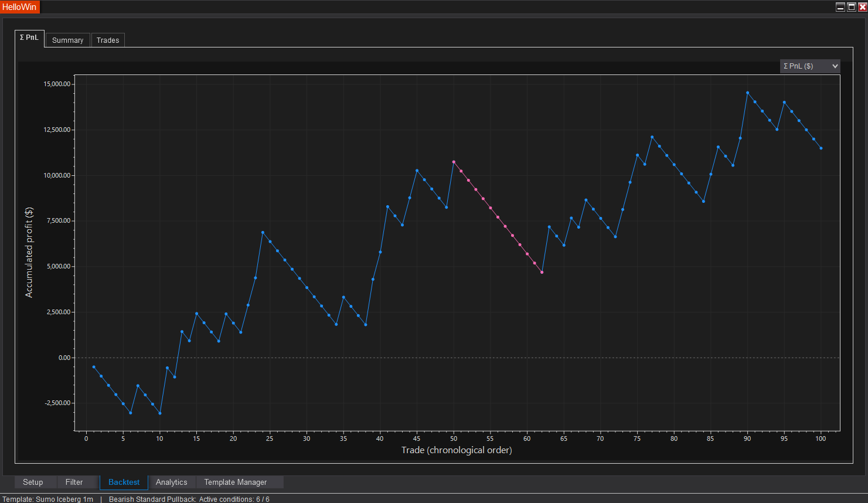Maximize the HelloWin window
Screen dimensions: 868x503
852,7
